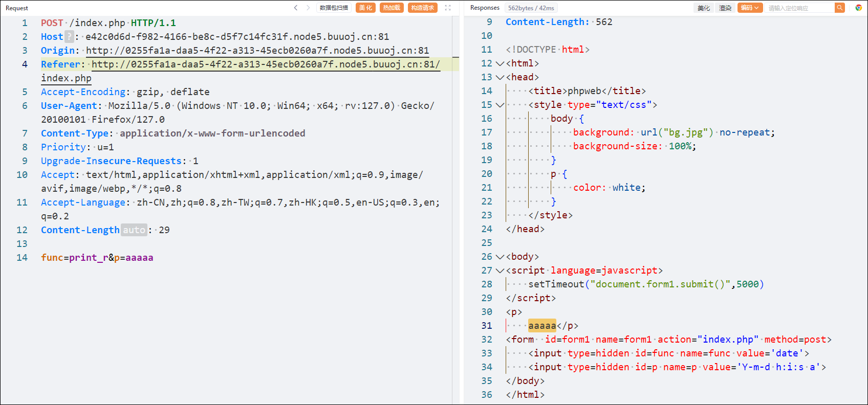The width and height of the screenshot is (868, 405).
Task: Click the <title>phpweb</title> line
Action: click(587, 91)
